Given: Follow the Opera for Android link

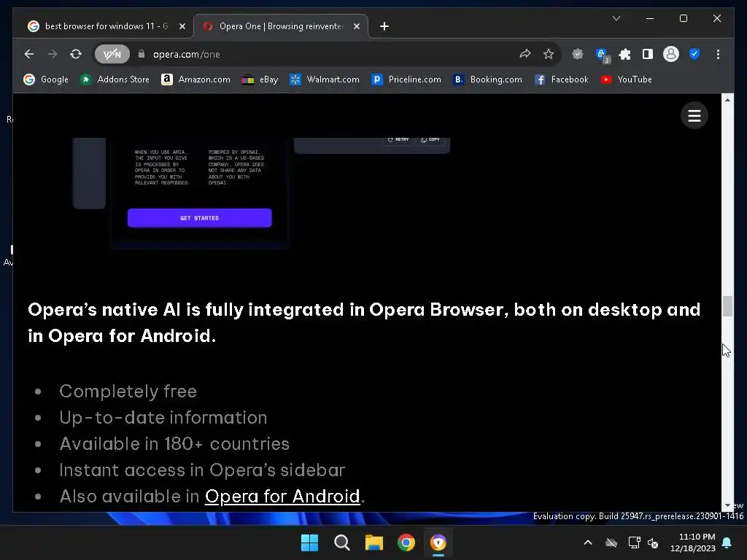Looking at the screenshot, I should 282,496.
